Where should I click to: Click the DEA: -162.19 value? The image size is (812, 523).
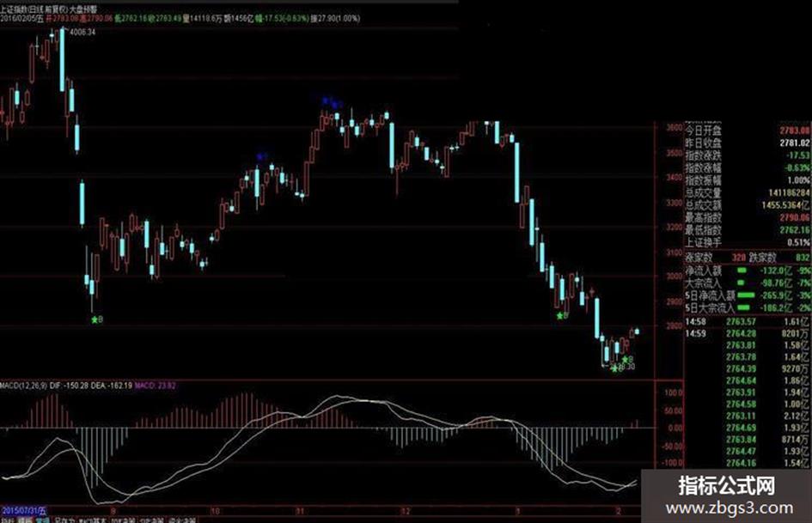112,386
